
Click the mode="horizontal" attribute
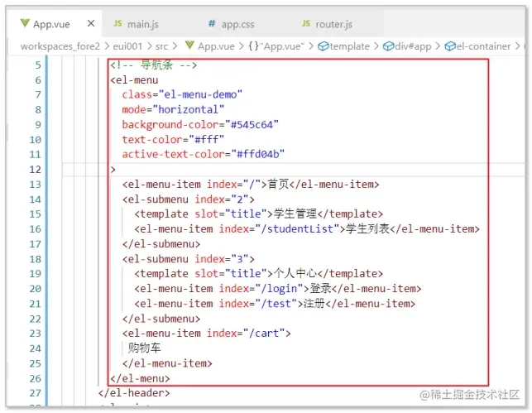(x=173, y=109)
